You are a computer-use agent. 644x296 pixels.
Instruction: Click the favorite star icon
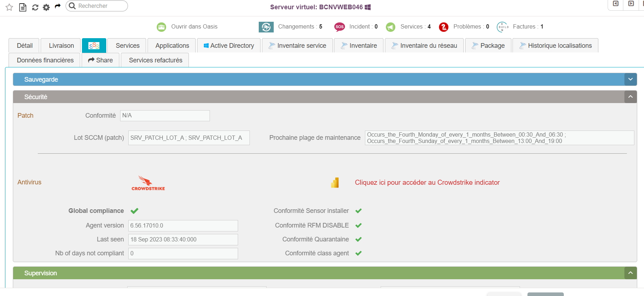(9, 7)
